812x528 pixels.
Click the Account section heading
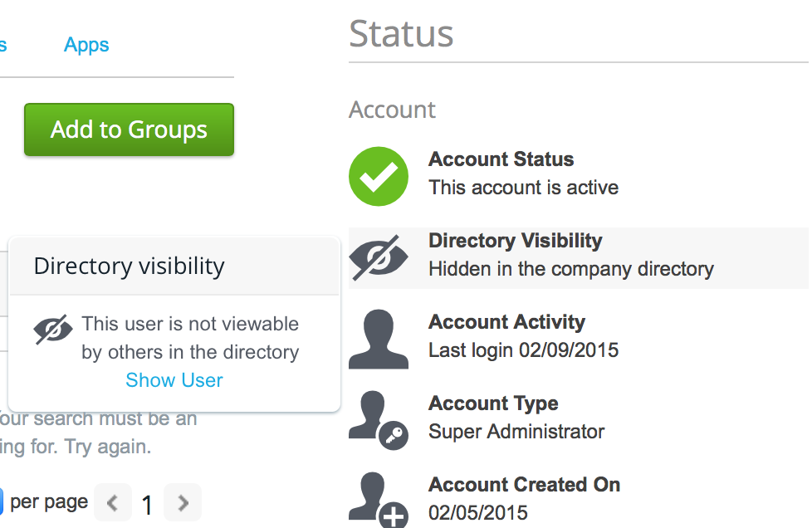pos(392,110)
